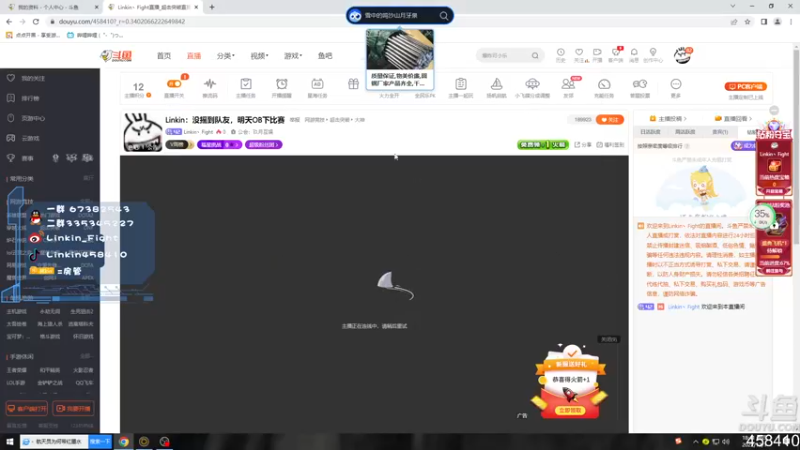
Task: Open the waveform 推流码 tool icon
Action: pyautogui.click(x=210, y=84)
